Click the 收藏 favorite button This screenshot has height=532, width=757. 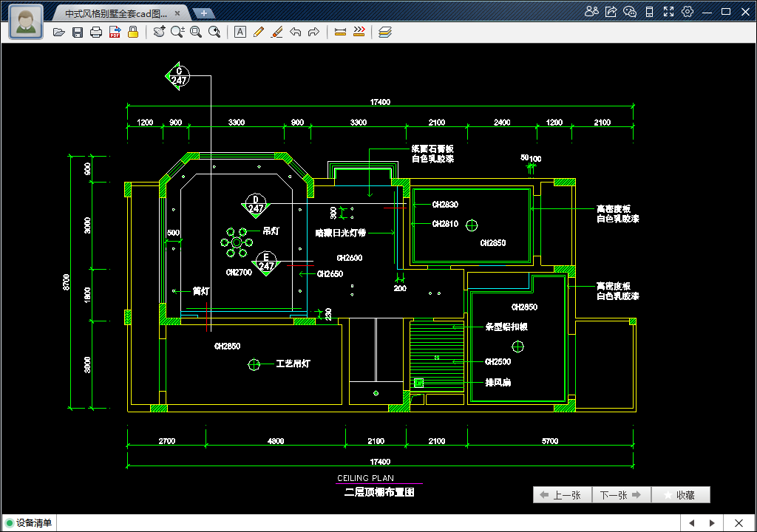pyautogui.click(x=681, y=495)
